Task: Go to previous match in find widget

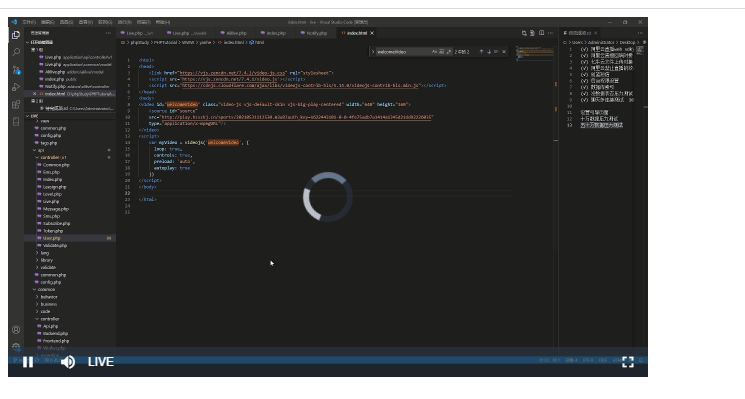Action: pyautogui.click(x=481, y=51)
